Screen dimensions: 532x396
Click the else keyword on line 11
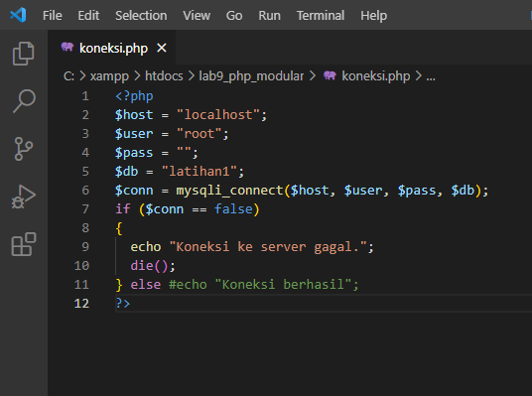point(146,285)
